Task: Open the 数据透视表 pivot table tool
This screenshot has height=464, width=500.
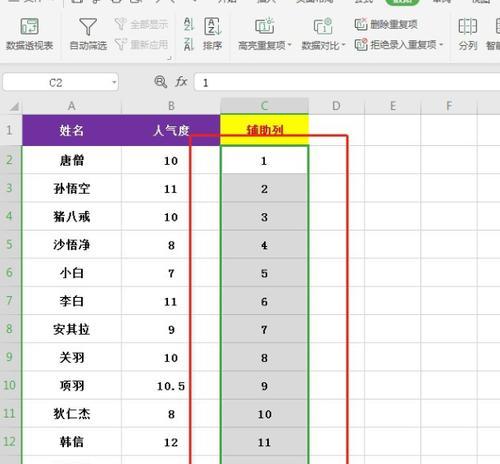Action: [30, 34]
